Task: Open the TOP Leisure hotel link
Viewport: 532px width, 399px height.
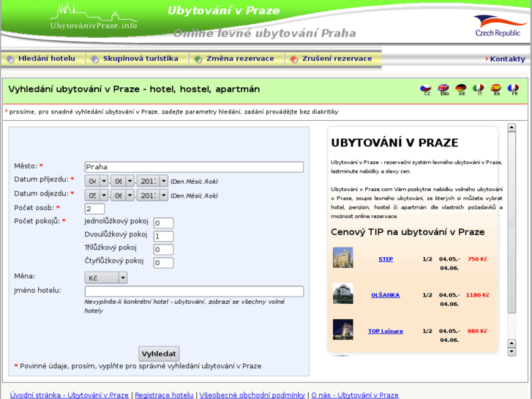Action: coord(386,331)
